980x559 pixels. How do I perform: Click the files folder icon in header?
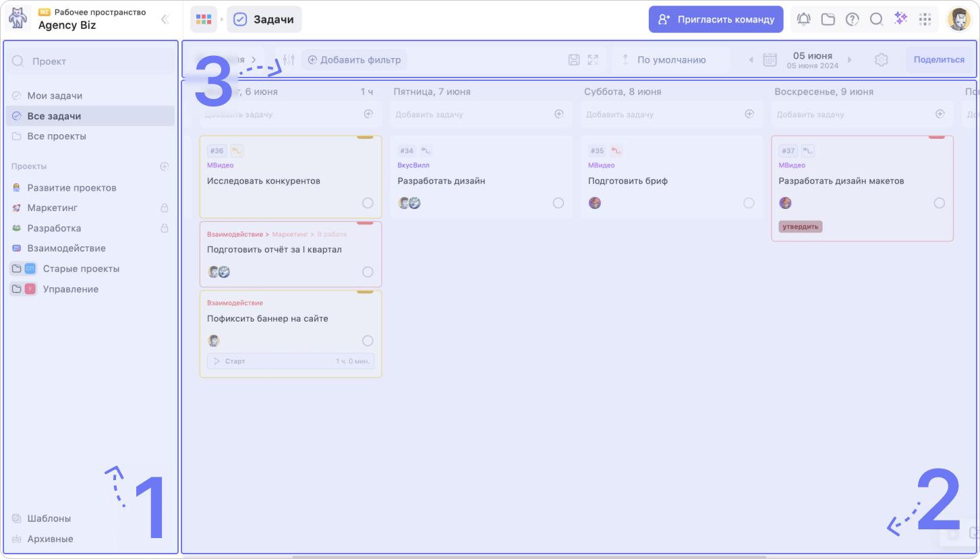828,20
